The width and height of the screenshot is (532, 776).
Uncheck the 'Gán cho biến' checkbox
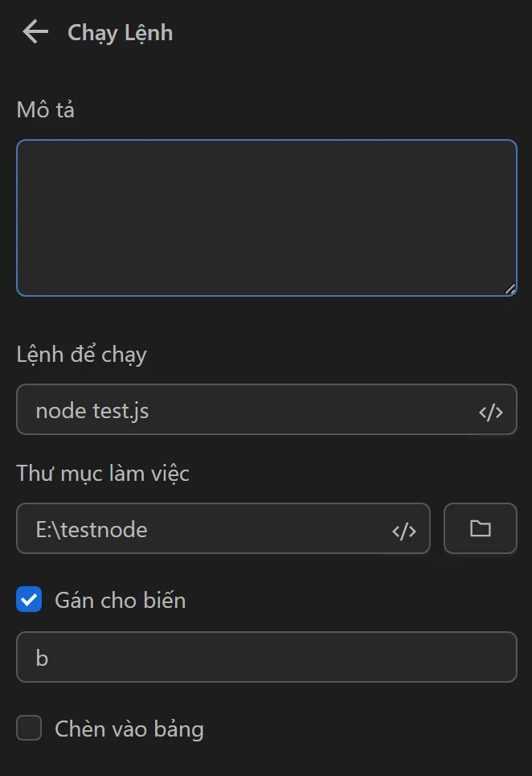coord(29,599)
